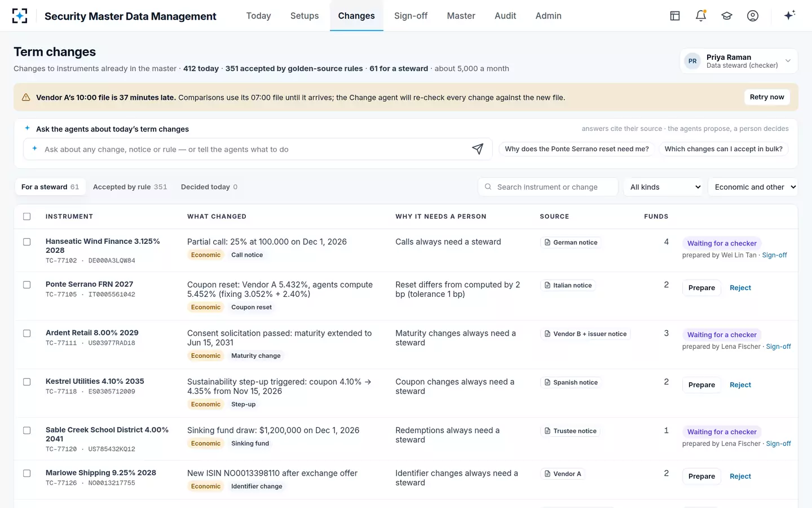Click Prepare for Marlowe Shipping 9.25% 2028
The width and height of the screenshot is (812, 508).
coord(701,476)
